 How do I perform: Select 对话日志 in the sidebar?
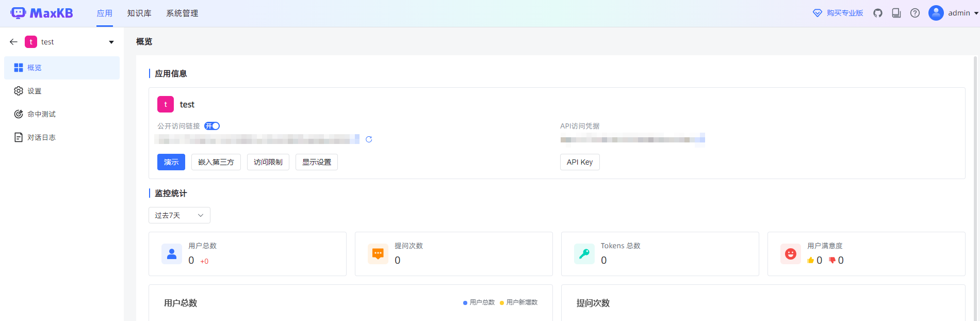point(41,137)
